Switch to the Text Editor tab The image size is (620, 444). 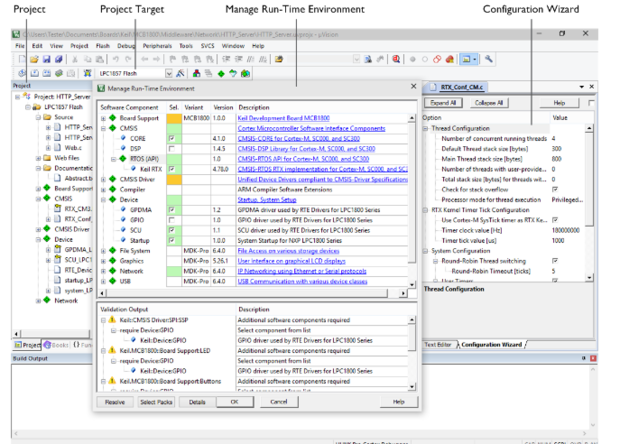click(438, 345)
